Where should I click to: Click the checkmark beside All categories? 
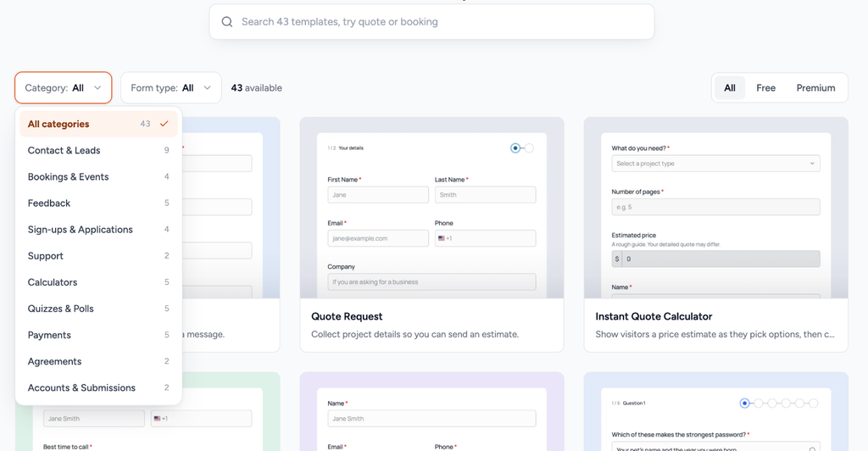[x=164, y=124]
